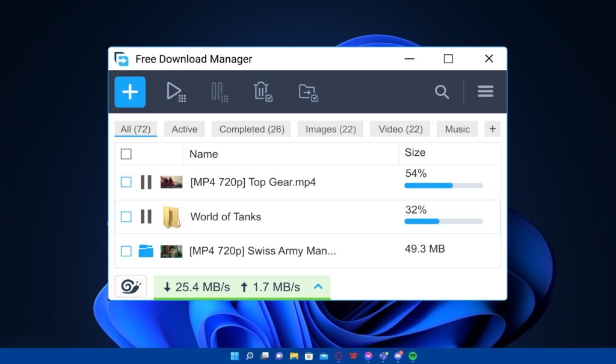Click the 25.4 MB/s download speed indicator
The image size is (616, 364).
pos(197,287)
